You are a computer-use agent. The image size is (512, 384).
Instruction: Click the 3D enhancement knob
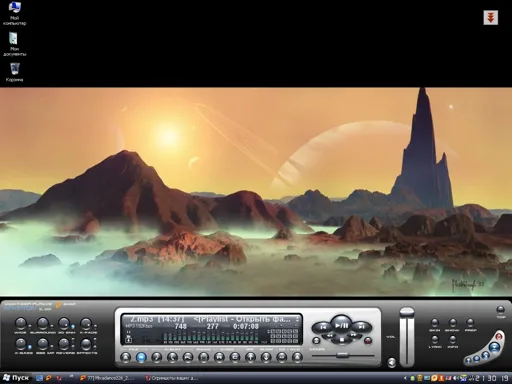point(64,323)
